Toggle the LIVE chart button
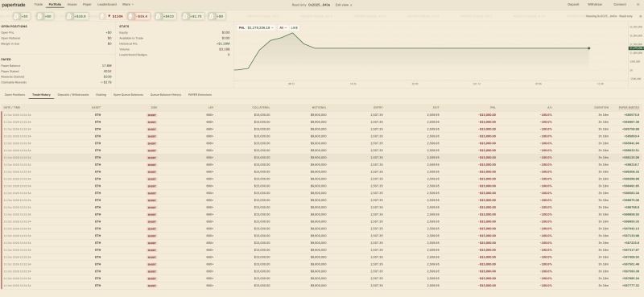The image size is (644, 297). point(294,27)
